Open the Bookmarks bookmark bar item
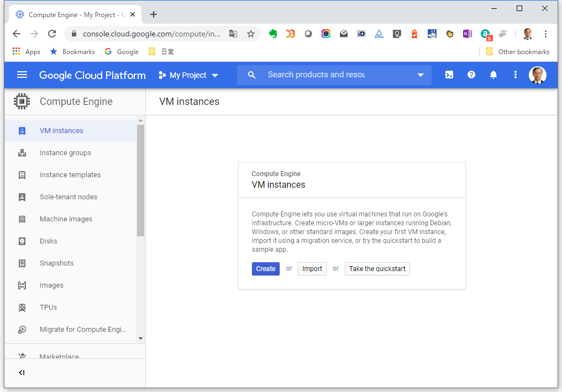 pyautogui.click(x=73, y=52)
